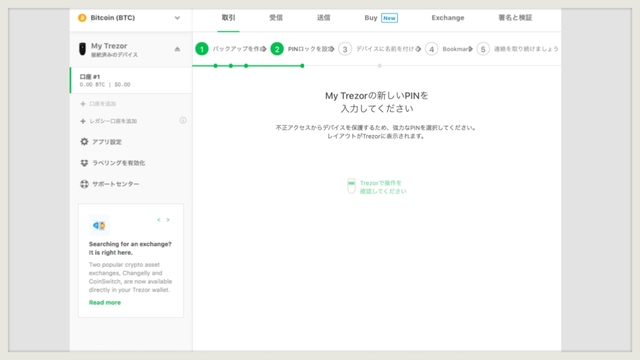Click step 4 circle icon
Image resolution: width=640 pixels, height=360 pixels.
click(x=431, y=49)
